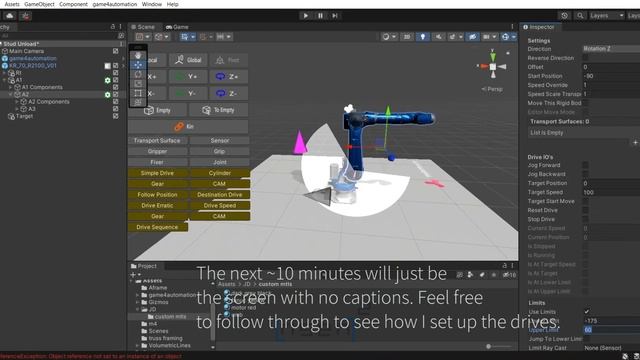Open the Undo History icon
The width and height of the screenshot is (640, 360).
coord(564,16)
